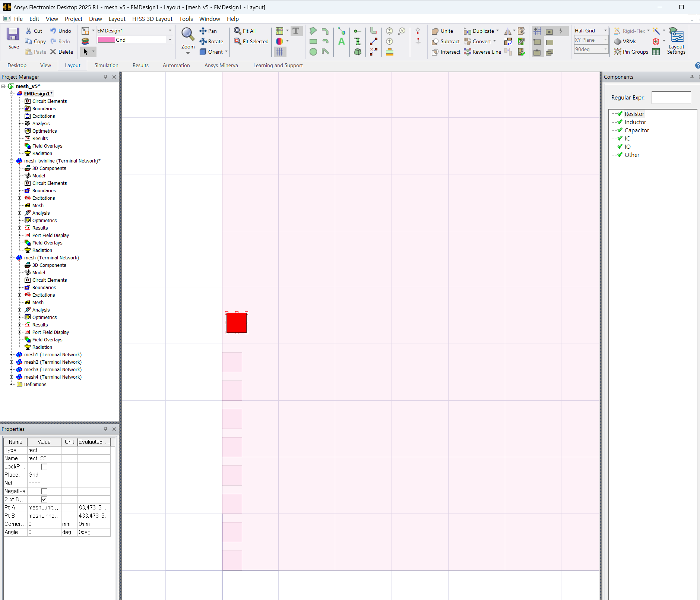Screen dimensions: 700x600
Task: Expand the mesh1 (Terminal Network) node
Action: coord(12,355)
